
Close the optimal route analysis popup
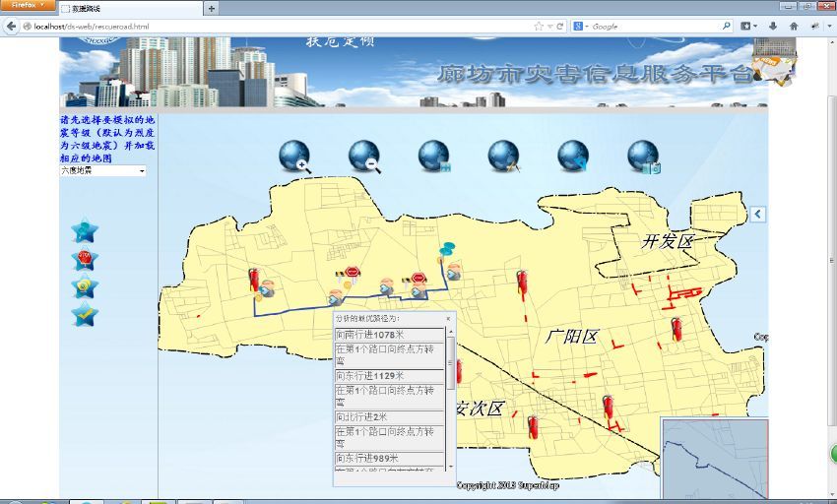pyautogui.click(x=448, y=319)
